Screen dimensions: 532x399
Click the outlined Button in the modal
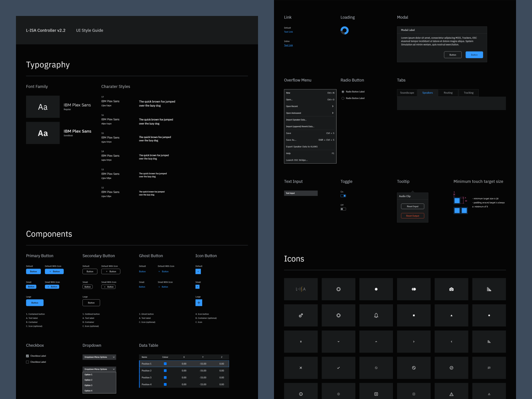453,55
